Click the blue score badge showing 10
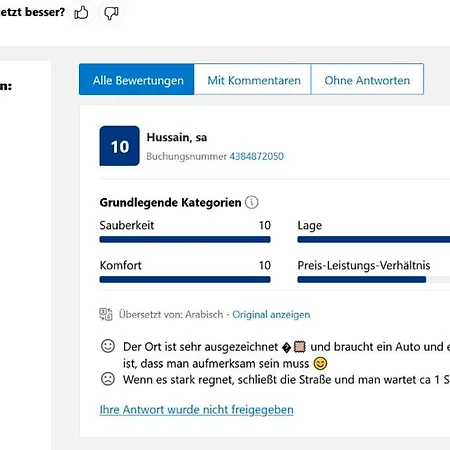 [x=119, y=146]
